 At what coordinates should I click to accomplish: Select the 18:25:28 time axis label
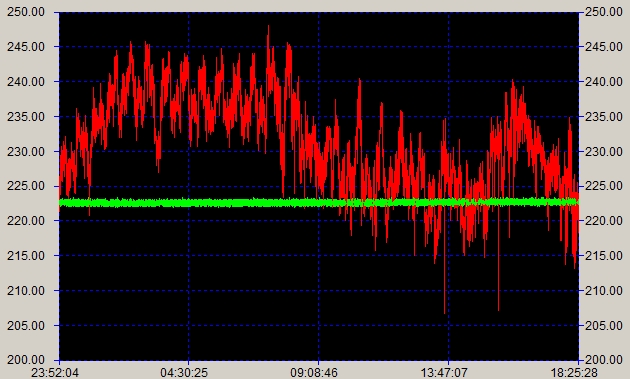pos(574,373)
